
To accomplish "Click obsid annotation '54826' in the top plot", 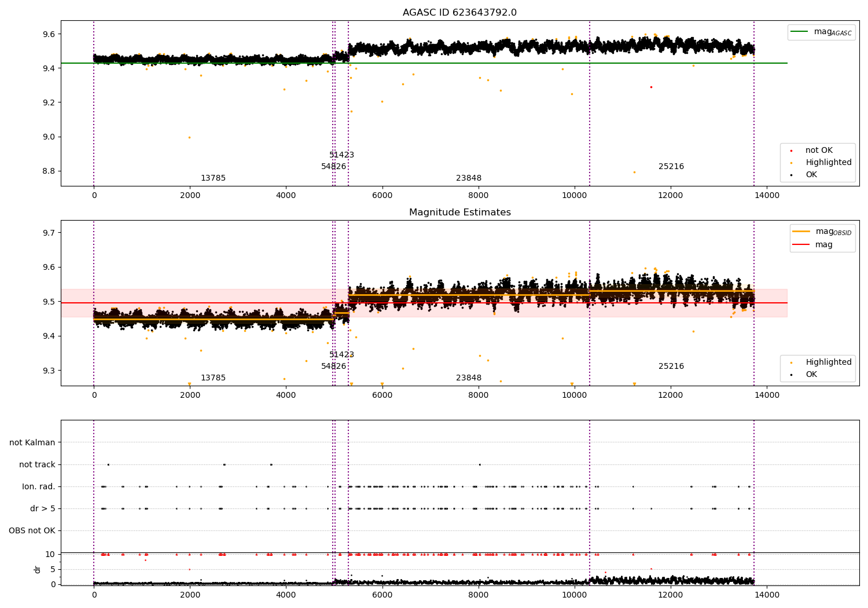I will point(333,167).
